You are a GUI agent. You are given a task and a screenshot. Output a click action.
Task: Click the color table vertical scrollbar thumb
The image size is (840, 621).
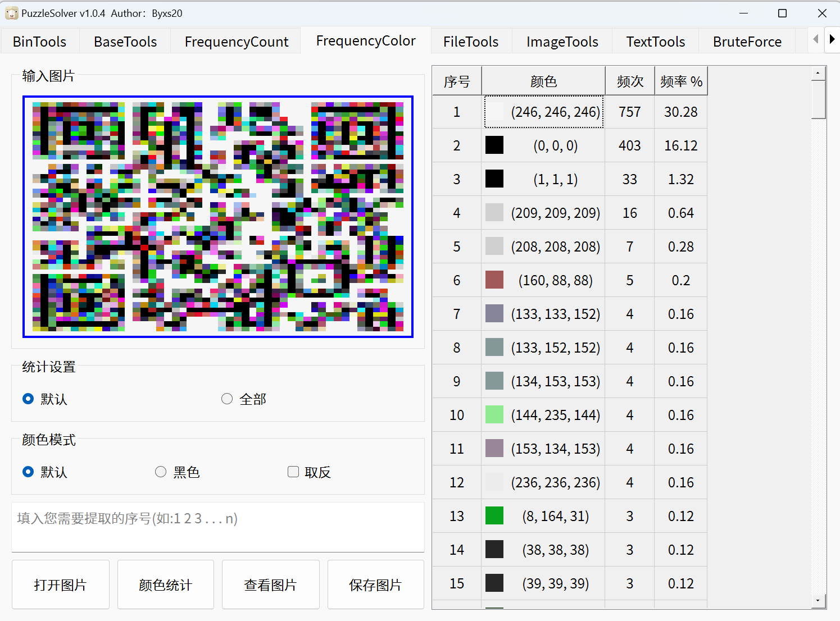pos(818,100)
